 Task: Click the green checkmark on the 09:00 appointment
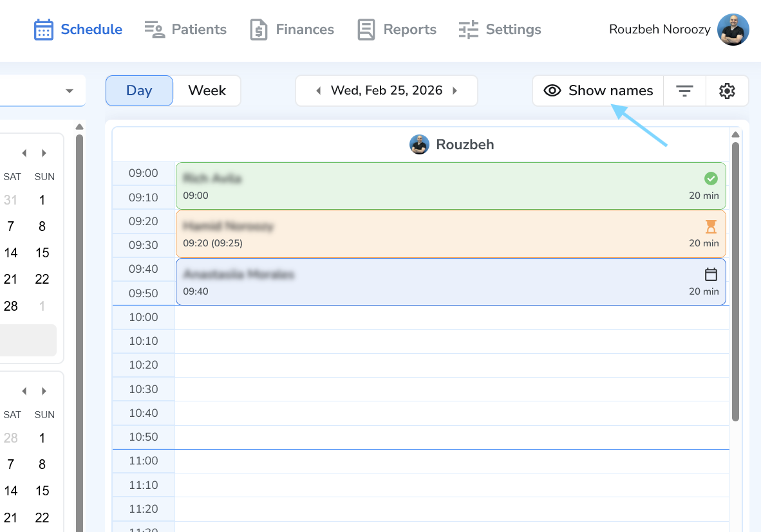click(711, 178)
